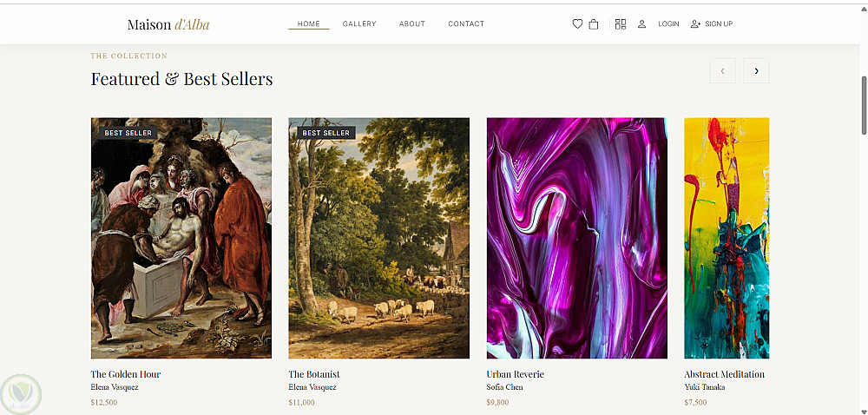Show previous featured items with left chevron
868x415 pixels.
722,71
